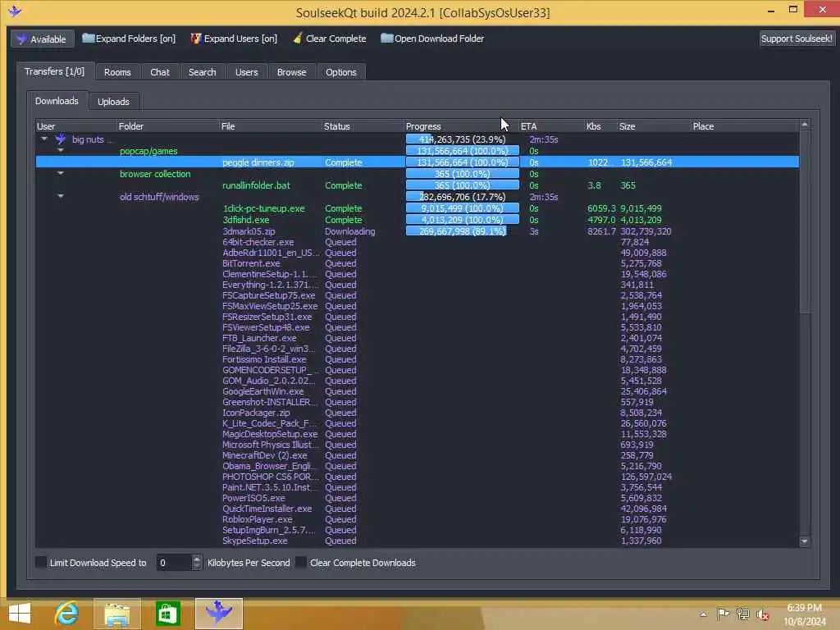The width and height of the screenshot is (840, 630).
Task: Launch Internet Explorer from the taskbar
Action: pos(67,614)
